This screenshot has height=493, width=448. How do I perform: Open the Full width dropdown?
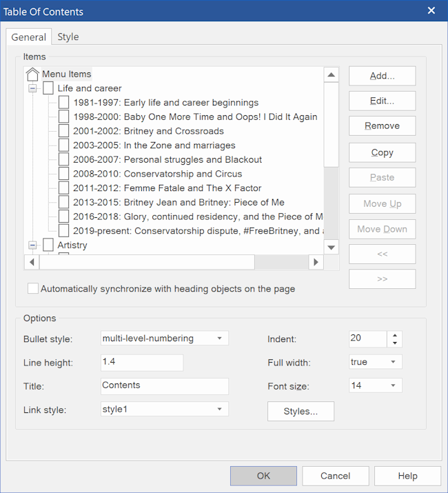tap(376, 362)
